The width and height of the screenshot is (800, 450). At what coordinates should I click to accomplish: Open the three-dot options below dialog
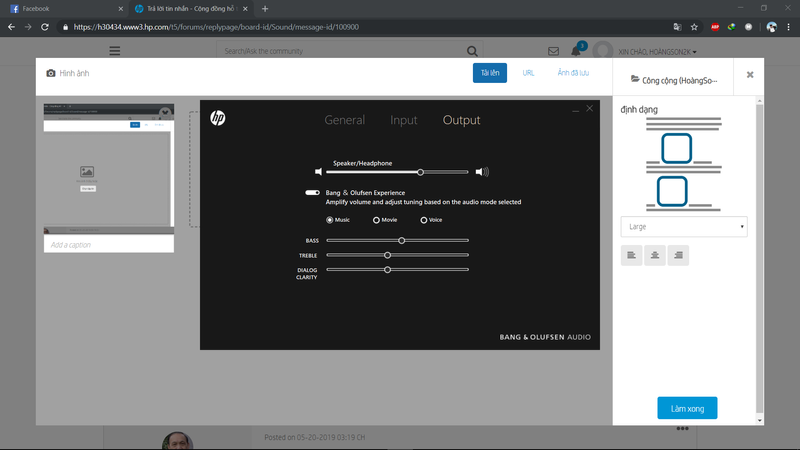tap(683, 429)
